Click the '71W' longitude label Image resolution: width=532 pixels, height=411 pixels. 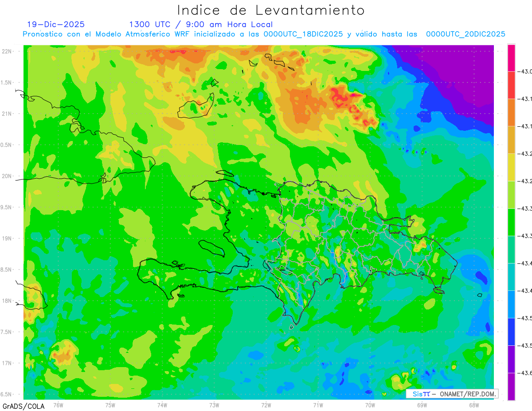pyautogui.click(x=318, y=405)
